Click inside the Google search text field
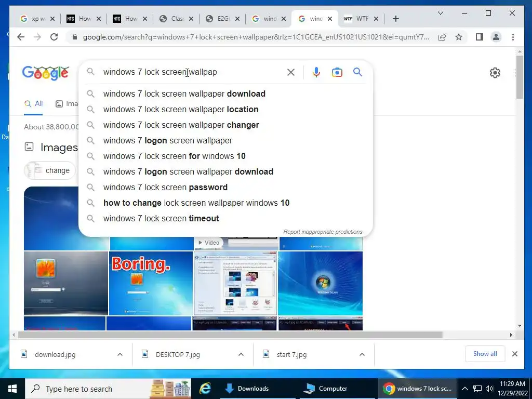 [192, 72]
